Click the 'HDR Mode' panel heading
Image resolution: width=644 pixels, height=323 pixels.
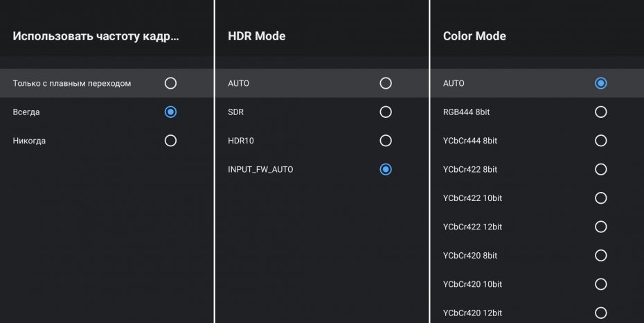256,36
